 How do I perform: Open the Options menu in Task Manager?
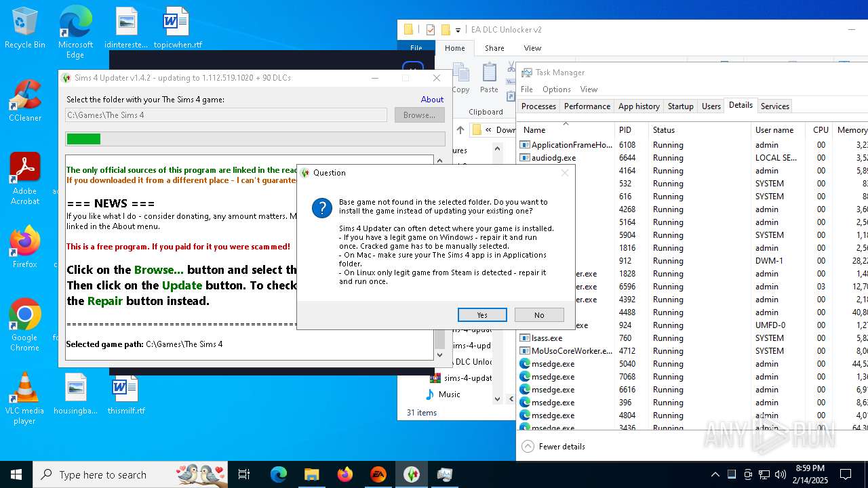tap(556, 89)
